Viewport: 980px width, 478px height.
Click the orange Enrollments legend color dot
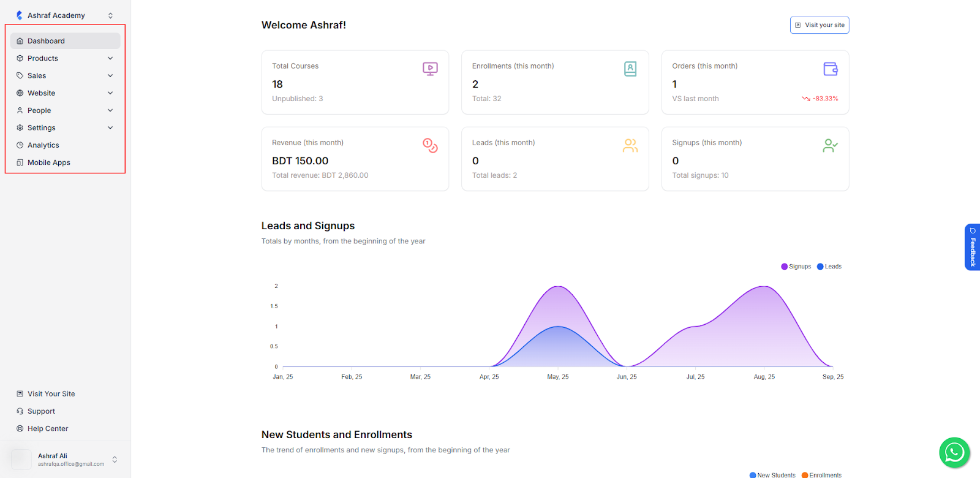click(805, 475)
